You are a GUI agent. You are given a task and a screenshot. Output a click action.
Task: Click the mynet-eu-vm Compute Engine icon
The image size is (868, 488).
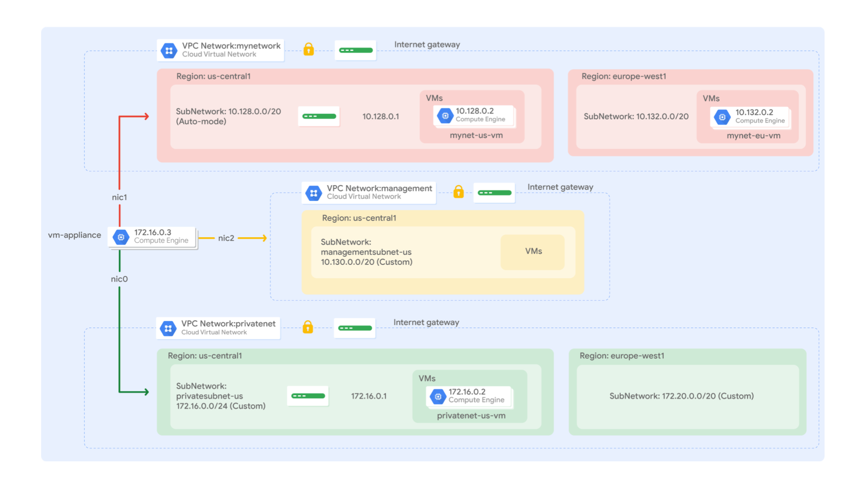coord(722,117)
